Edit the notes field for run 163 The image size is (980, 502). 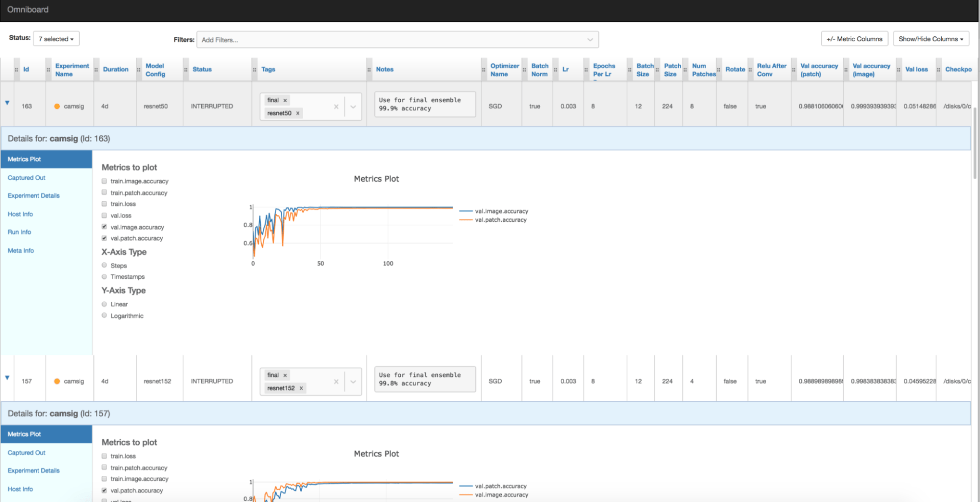point(425,104)
